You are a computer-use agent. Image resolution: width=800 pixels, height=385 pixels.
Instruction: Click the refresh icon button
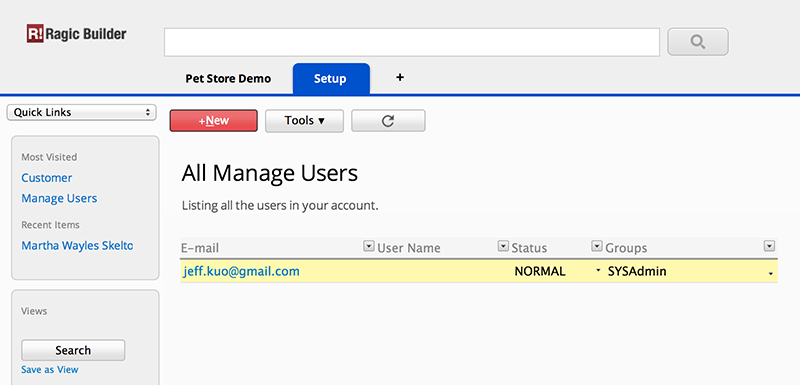click(388, 121)
